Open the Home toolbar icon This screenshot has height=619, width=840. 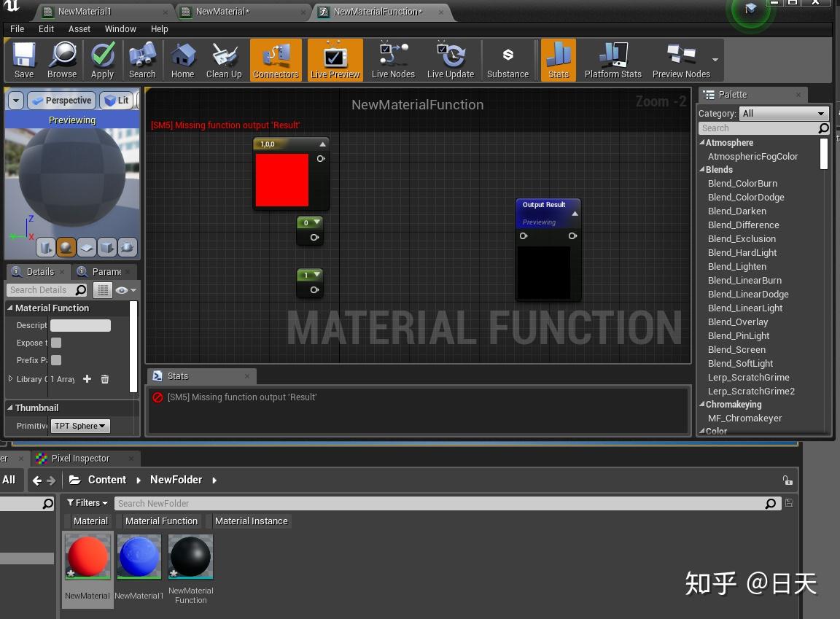[x=182, y=60]
